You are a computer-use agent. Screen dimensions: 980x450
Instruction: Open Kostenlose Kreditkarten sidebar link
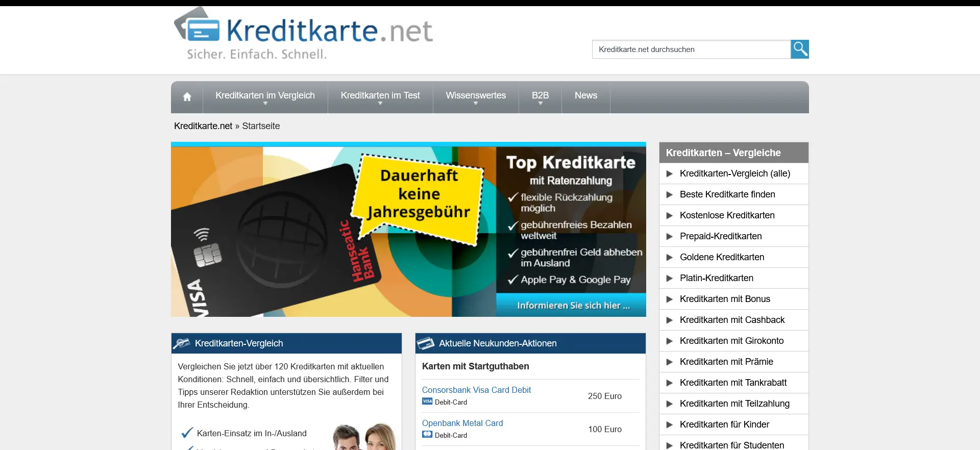coord(727,215)
